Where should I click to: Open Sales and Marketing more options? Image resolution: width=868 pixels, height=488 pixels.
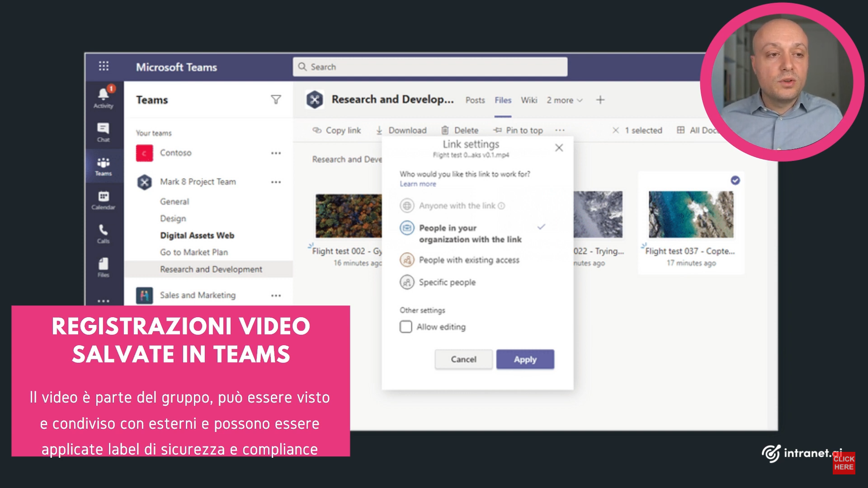tap(276, 296)
